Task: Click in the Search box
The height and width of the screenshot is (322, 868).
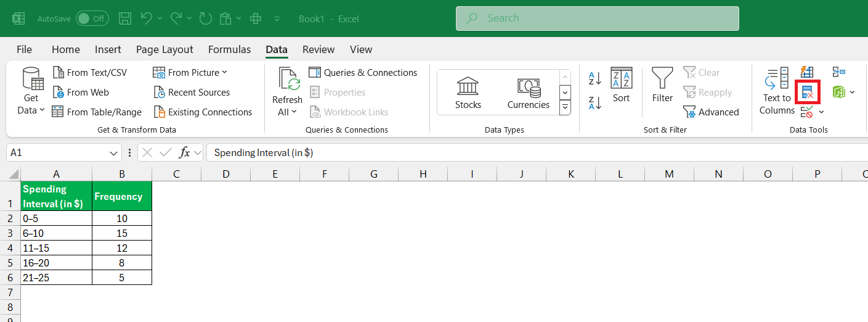Action: (x=597, y=19)
